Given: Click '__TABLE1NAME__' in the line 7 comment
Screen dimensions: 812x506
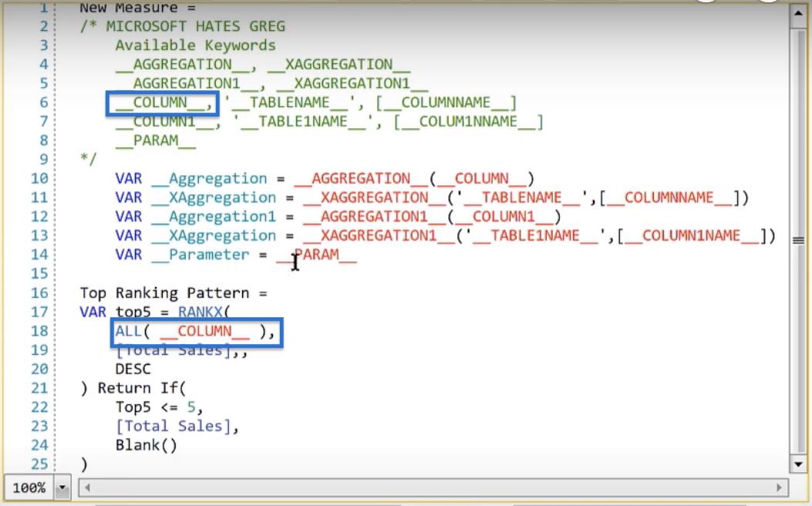Looking at the screenshot, I should click(303, 122).
